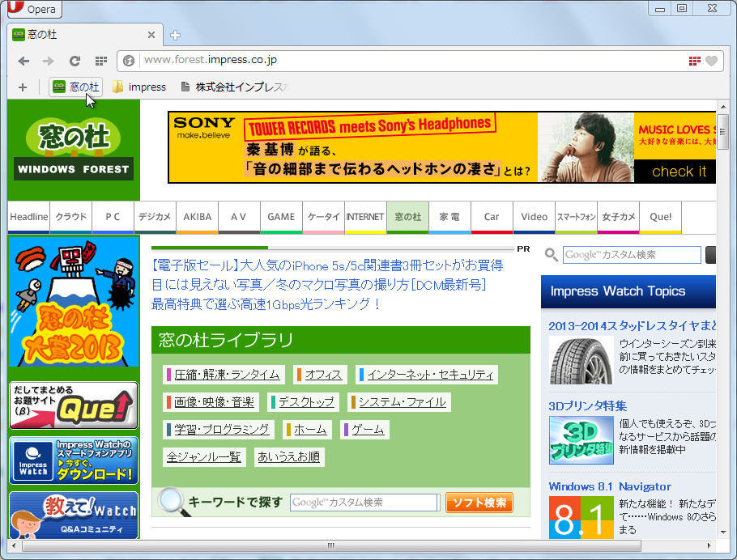Image resolution: width=737 pixels, height=560 pixels.
Task: Open a new tab with the plus button
Action: [x=175, y=34]
